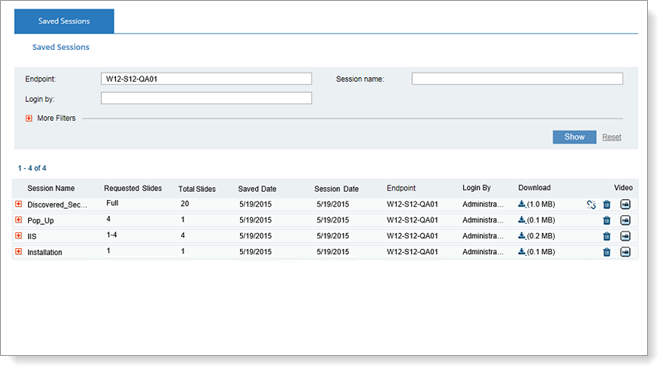Viewport: 666px width, 374px height.
Task: Open video for the IIS session
Action: tap(625, 236)
